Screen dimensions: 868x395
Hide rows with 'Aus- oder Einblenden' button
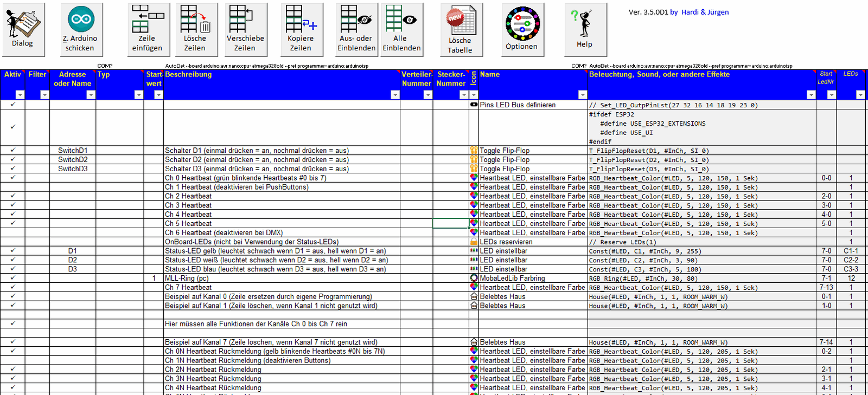point(356,29)
